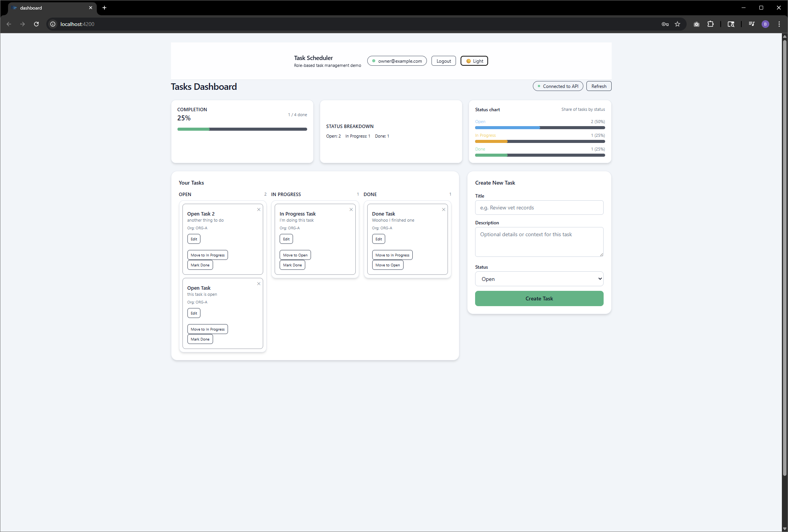Open the password manager key icon

click(665, 24)
